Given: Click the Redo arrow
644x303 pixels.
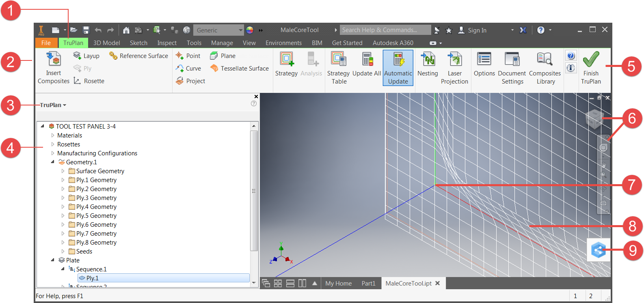Looking at the screenshot, I should (x=110, y=30).
